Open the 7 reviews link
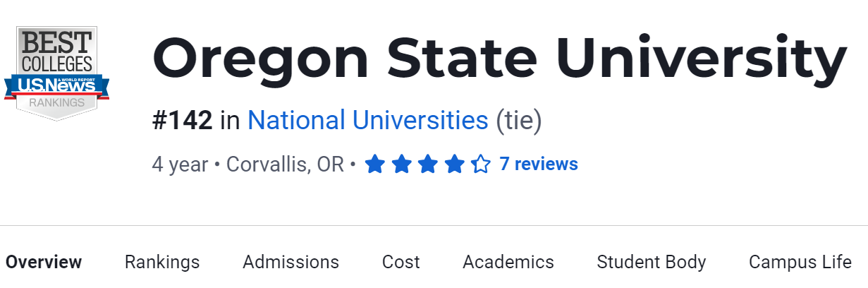Screen dimensions: 868x288 point(539,164)
